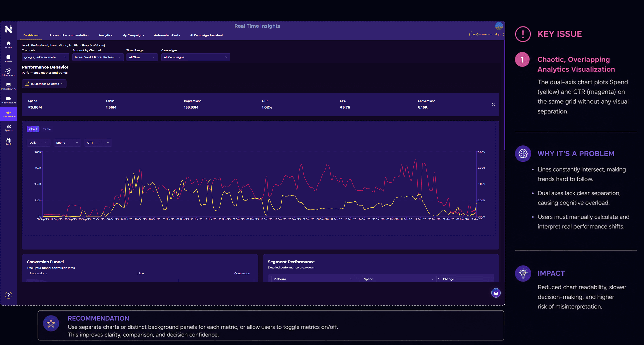Open the Account by Channel dropdown

[98, 57]
